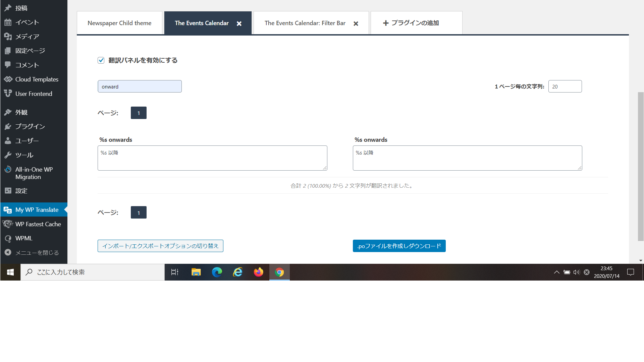The height and width of the screenshot is (362, 644).
Task: Click the User Frontend sidebar icon
Action: pyautogui.click(x=7, y=93)
